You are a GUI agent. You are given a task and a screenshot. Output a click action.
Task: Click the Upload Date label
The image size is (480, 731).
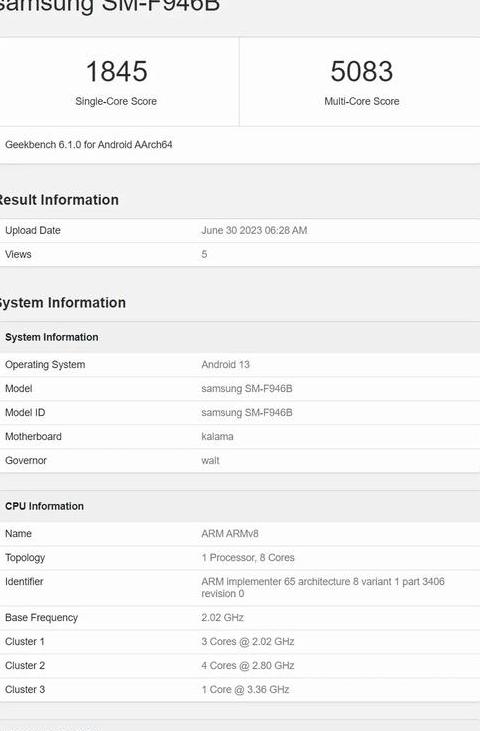coord(33,230)
